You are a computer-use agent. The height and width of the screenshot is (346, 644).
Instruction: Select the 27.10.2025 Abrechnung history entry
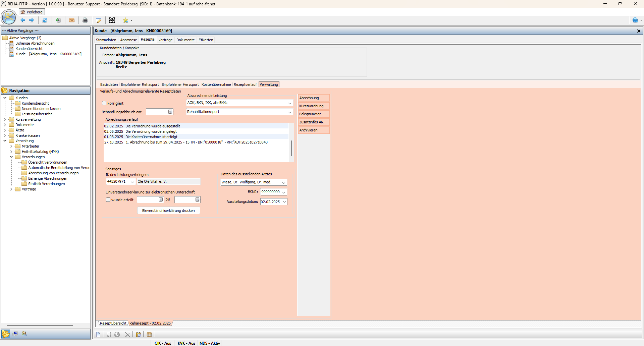tap(196, 142)
